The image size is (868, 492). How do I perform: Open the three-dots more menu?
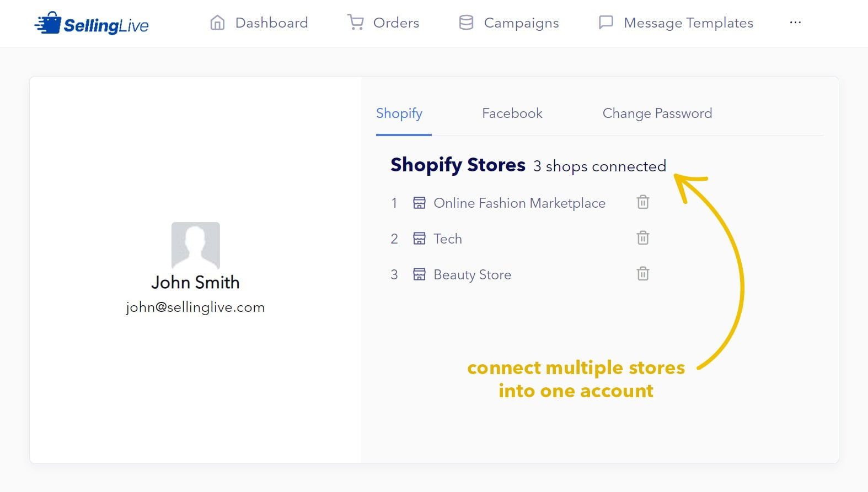(795, 23)
